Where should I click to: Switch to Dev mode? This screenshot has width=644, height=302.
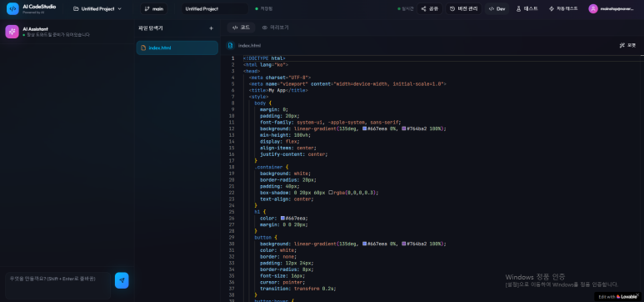point(497,8)
